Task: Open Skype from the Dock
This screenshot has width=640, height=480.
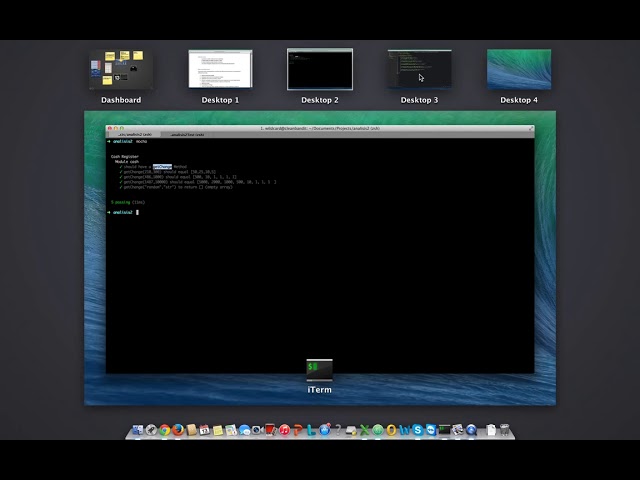Action: tap(418, 430)
